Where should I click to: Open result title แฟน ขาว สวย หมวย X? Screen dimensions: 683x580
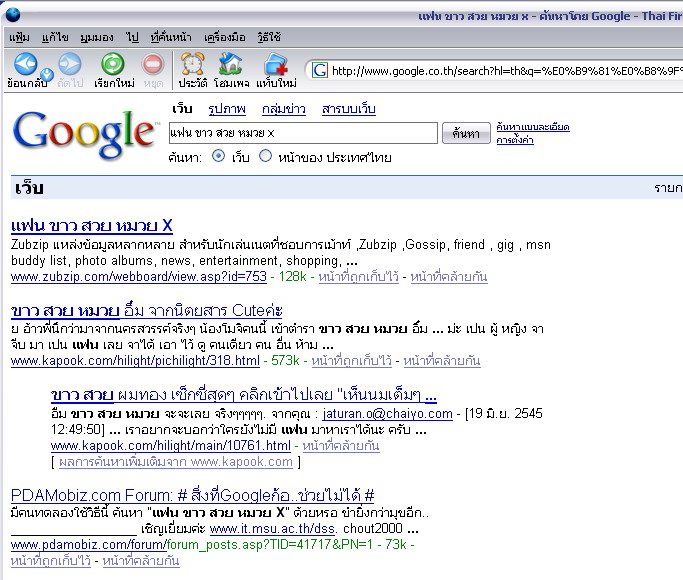point(92,226)
